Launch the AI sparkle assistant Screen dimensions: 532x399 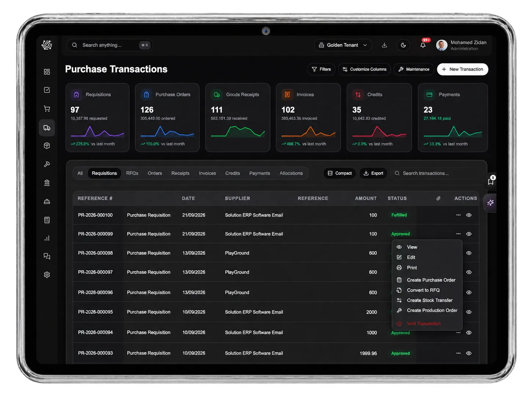click(490, 203)
